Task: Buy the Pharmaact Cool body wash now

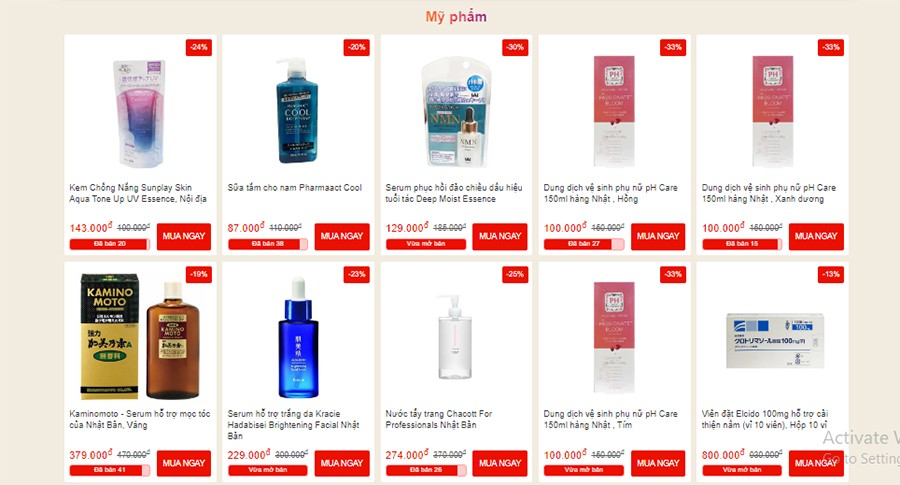Action: (x=342, y=236)
